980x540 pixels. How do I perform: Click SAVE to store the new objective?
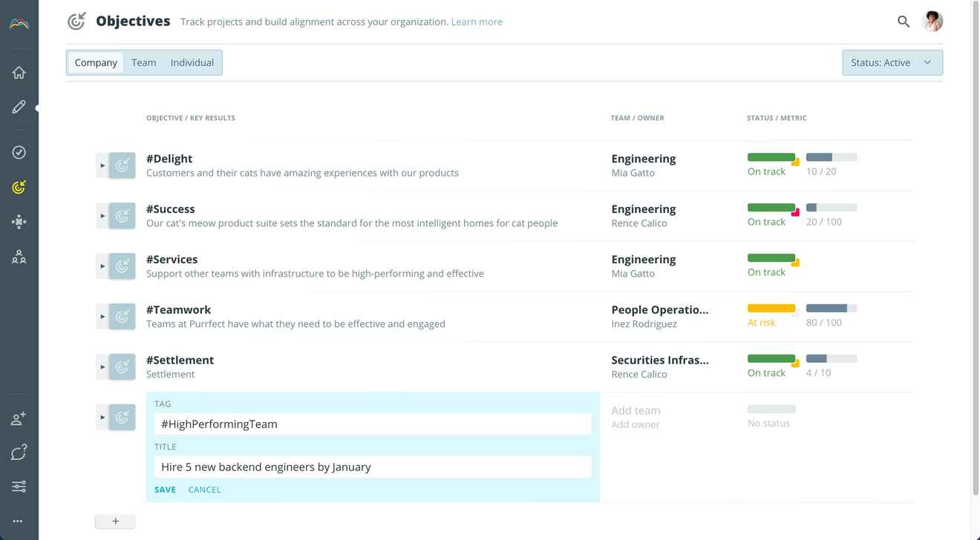(x=165, y=490)
